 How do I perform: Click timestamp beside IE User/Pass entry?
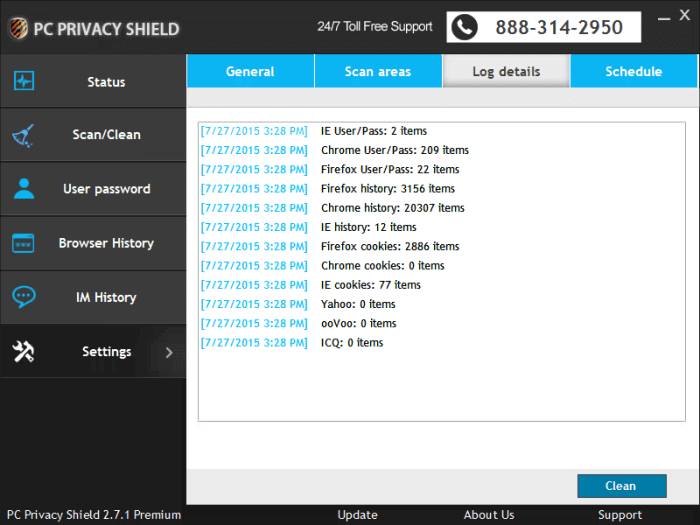click(x=254, y=131)
